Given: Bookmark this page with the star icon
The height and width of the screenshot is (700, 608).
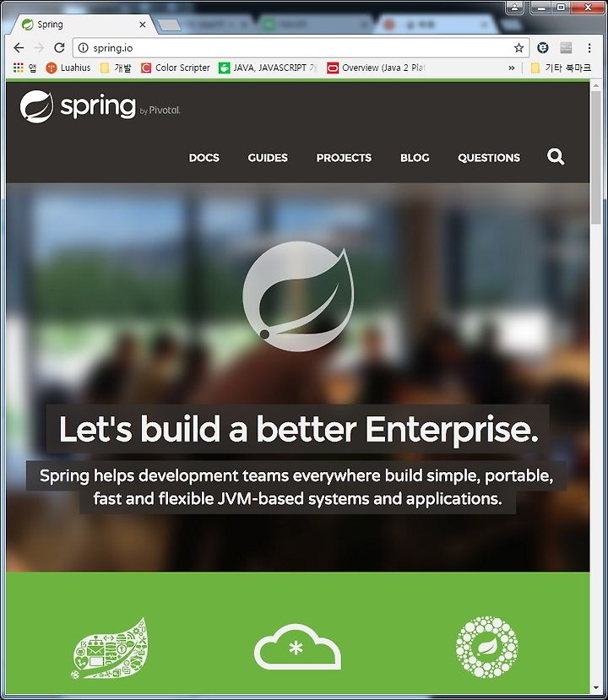Looking at the screenshot, I should [518, 48].
